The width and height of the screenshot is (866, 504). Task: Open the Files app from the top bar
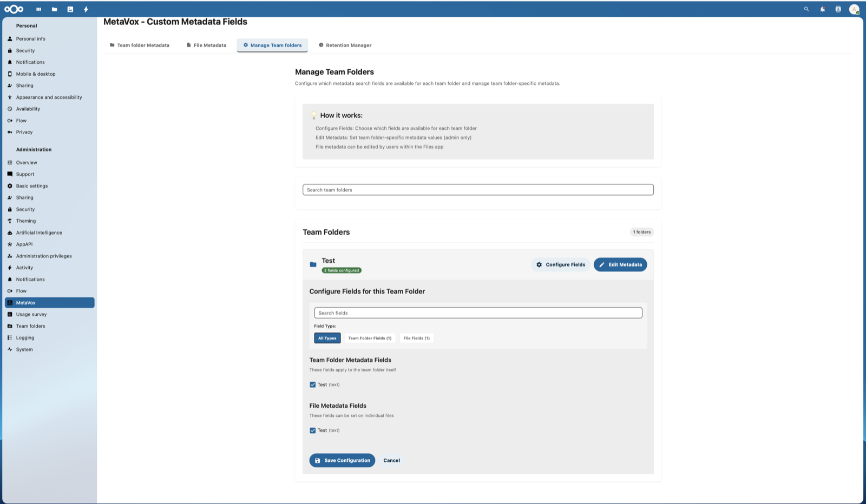pyautogui.click(x=54, y=9)
